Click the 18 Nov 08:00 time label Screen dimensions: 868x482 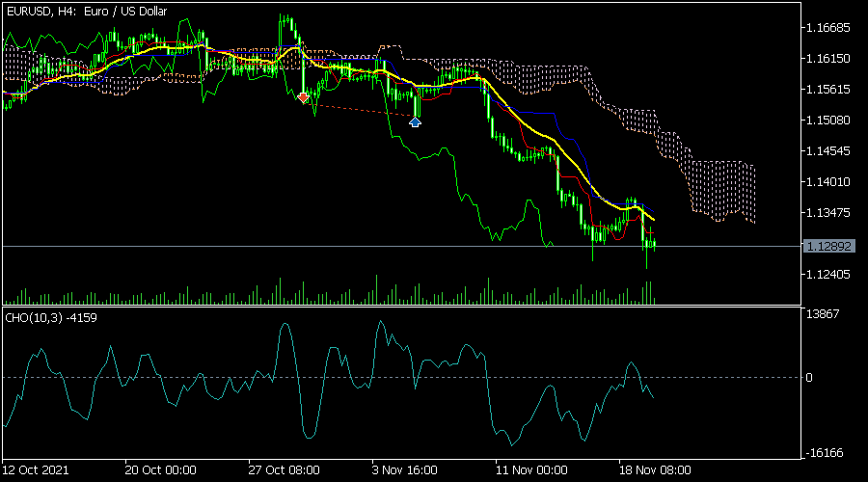click(x=655, y=470)
